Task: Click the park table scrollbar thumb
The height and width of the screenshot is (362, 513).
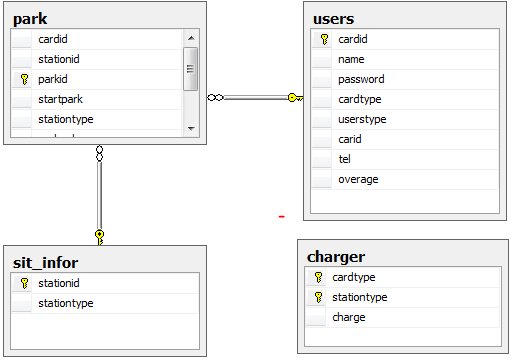Action: coord(191,69)
